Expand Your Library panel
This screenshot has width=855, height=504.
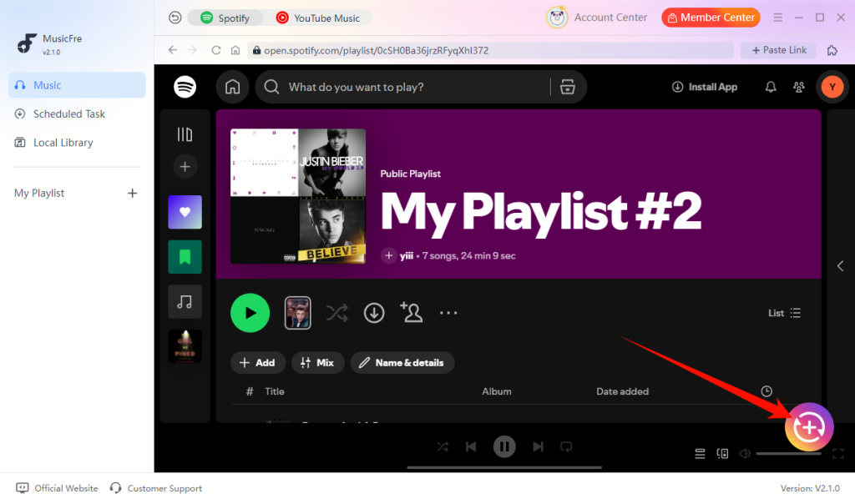(185, 134)
